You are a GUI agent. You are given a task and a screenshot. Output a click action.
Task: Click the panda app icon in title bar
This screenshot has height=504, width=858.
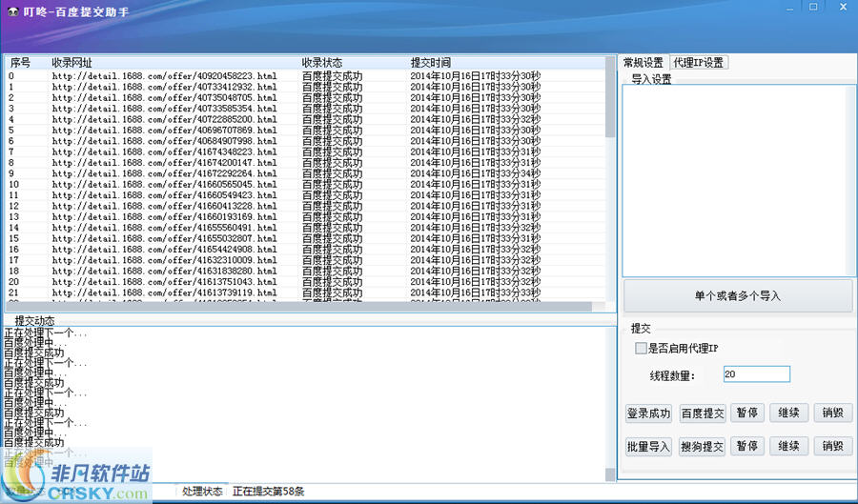click(13, 11)
